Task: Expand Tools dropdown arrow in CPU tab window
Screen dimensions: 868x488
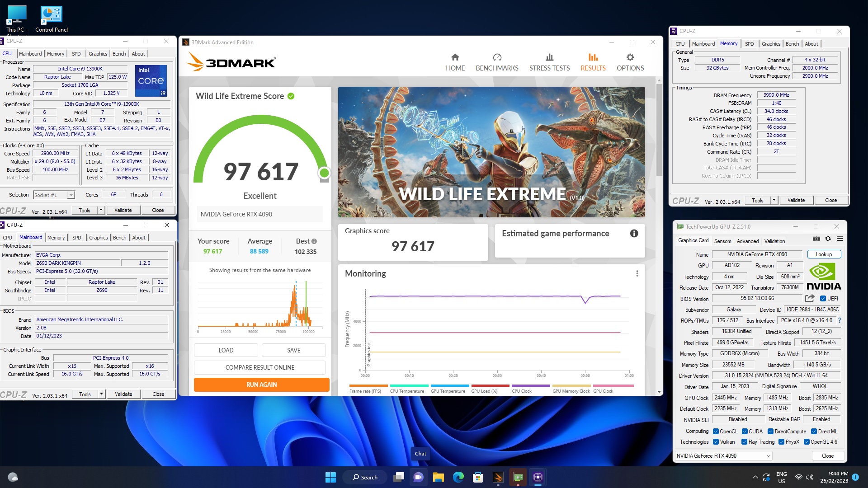Action: pyautogui.click(x=101, y=210)
